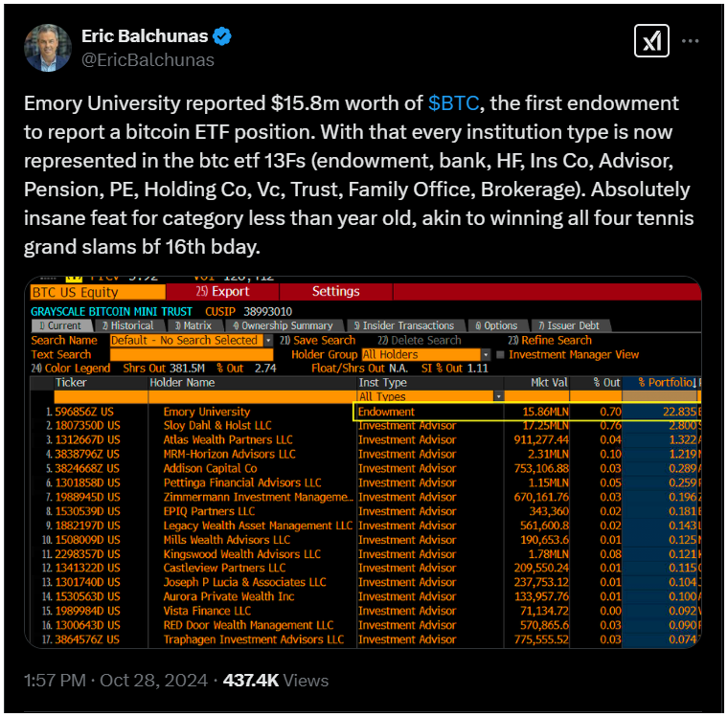The width and height of the screenshot is (728, 717).
Task: Open the three-dot more options menu
Action: pyautogui.click(x=690, y=41)
